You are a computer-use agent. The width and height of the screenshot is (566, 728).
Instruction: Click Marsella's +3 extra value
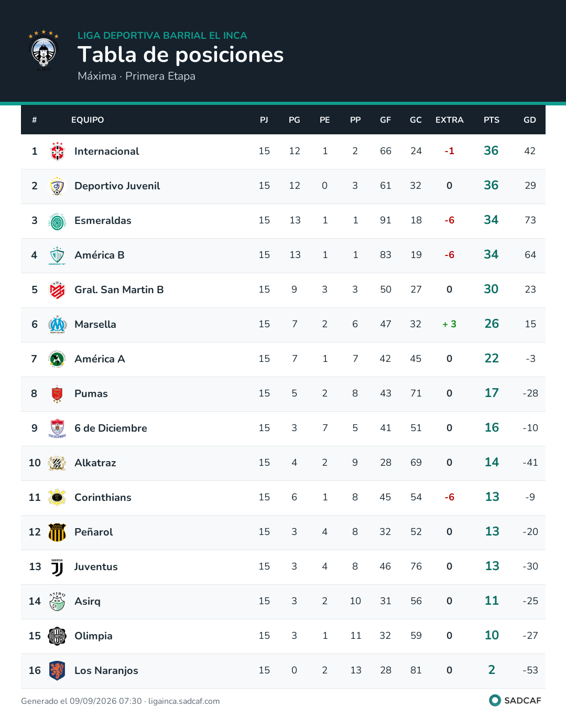[x=449, y=324]
